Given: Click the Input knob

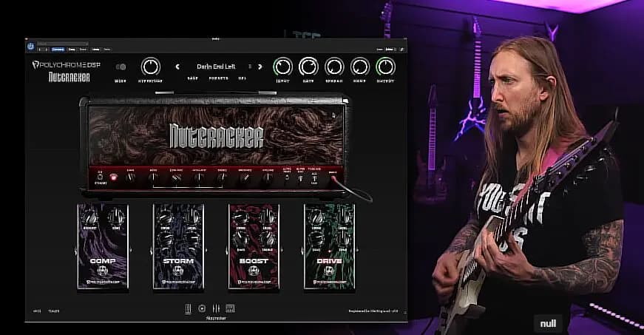Looking at the screenshot, I should point(283,67).
